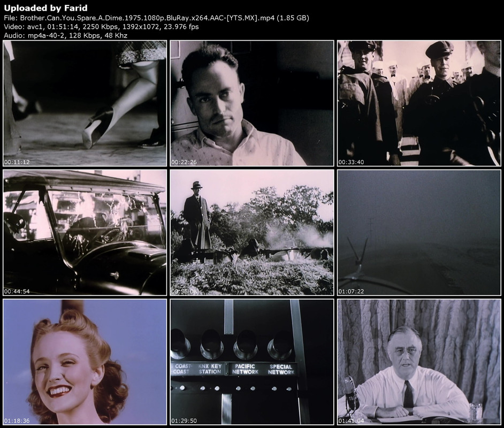Click the 01:41:04 timestamp label
Image resolution: width=504 pixels, height=428 pixels.
(351, 421)
